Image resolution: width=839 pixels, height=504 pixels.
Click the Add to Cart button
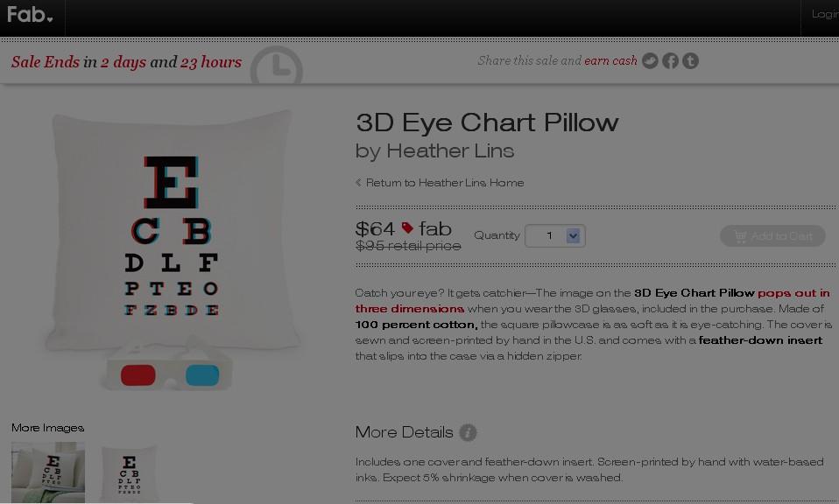pyautogui.click(x=772, y=235)
